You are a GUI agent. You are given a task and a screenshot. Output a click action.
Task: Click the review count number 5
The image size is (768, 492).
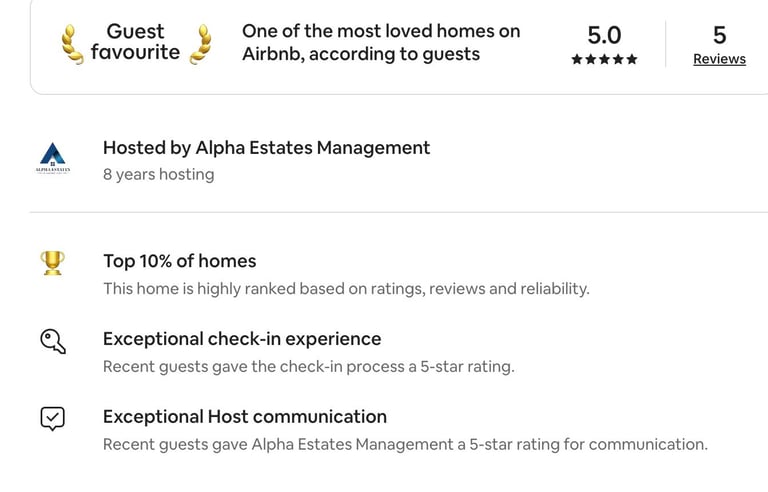point(719,35)
